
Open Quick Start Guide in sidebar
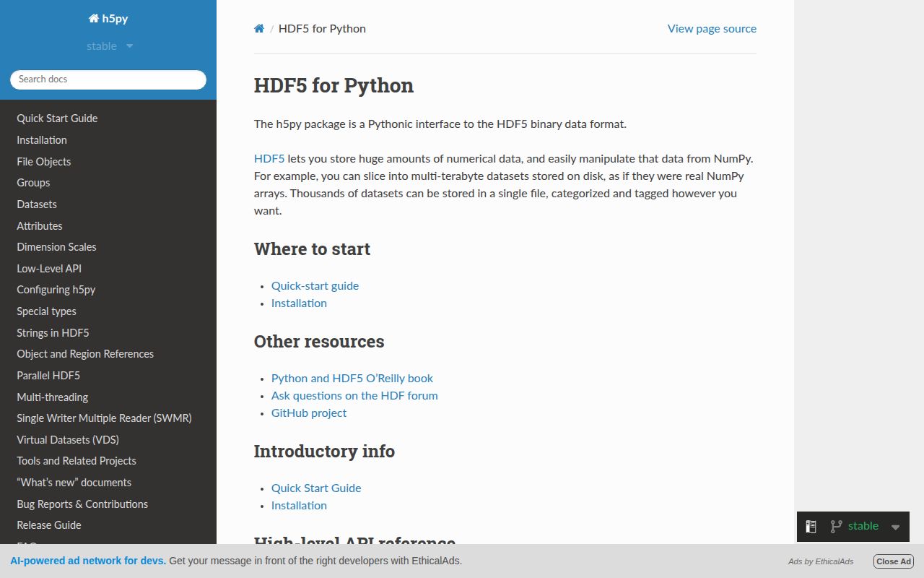(57, 118)
